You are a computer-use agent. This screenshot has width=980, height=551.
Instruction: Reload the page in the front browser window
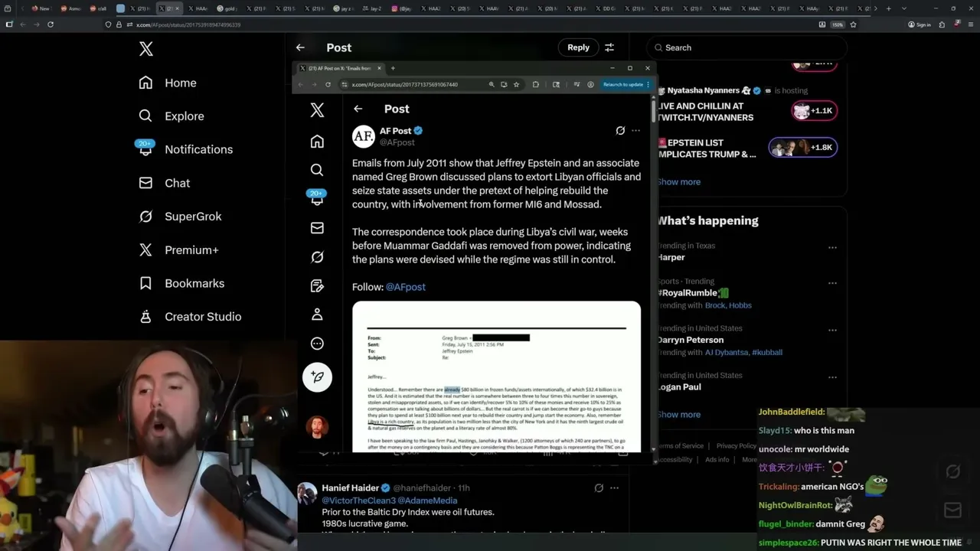(328, 84)
